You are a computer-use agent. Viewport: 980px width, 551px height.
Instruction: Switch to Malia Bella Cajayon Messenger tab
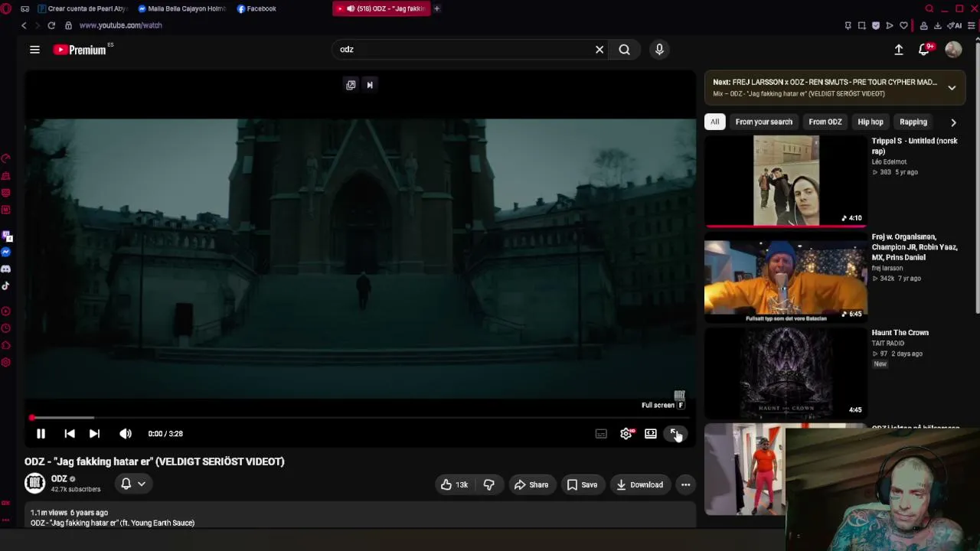coord(181,8)
